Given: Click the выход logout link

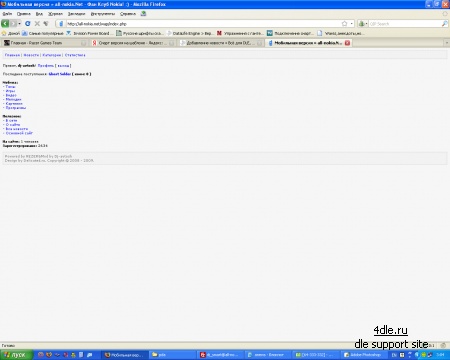Looking at the screenshot, I should tap(63, 66).
